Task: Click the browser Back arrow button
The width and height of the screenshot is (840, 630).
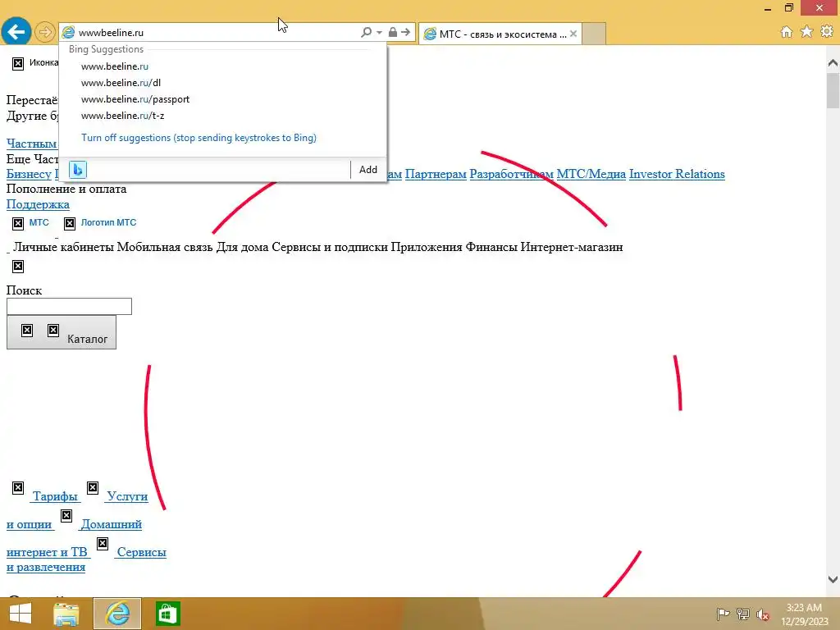Action: point(16,32)
